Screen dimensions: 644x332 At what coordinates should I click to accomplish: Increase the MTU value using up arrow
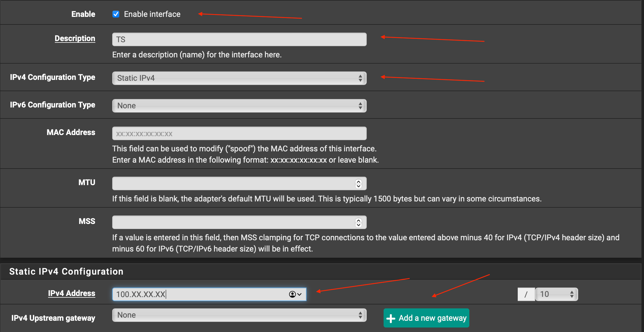359,181
